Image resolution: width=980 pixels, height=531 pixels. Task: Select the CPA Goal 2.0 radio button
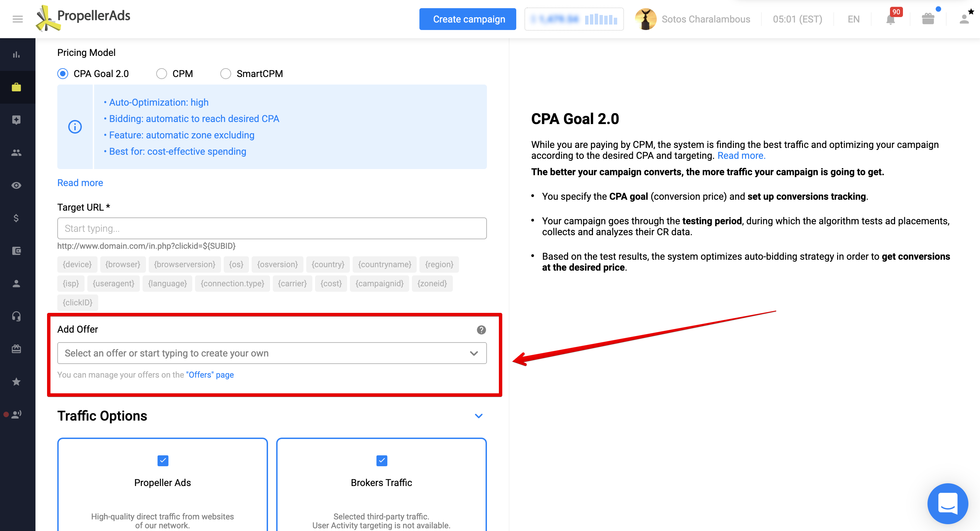click(63, 73)
